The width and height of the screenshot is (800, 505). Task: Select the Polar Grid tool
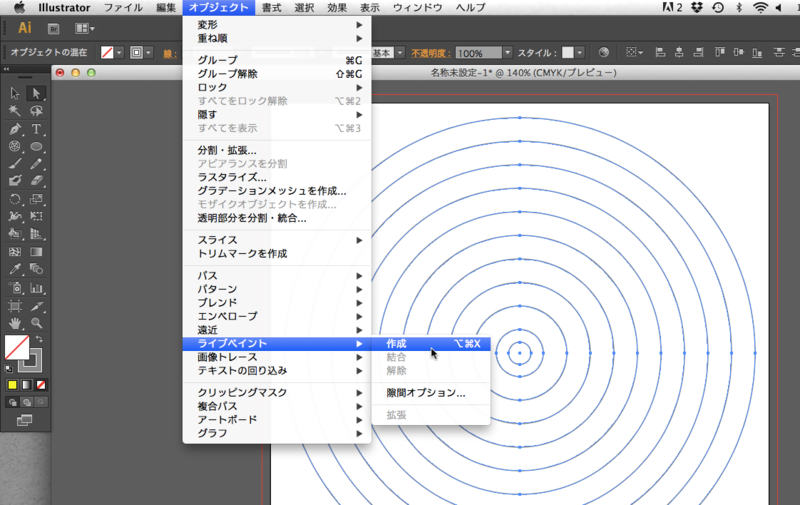pos(15,146)
